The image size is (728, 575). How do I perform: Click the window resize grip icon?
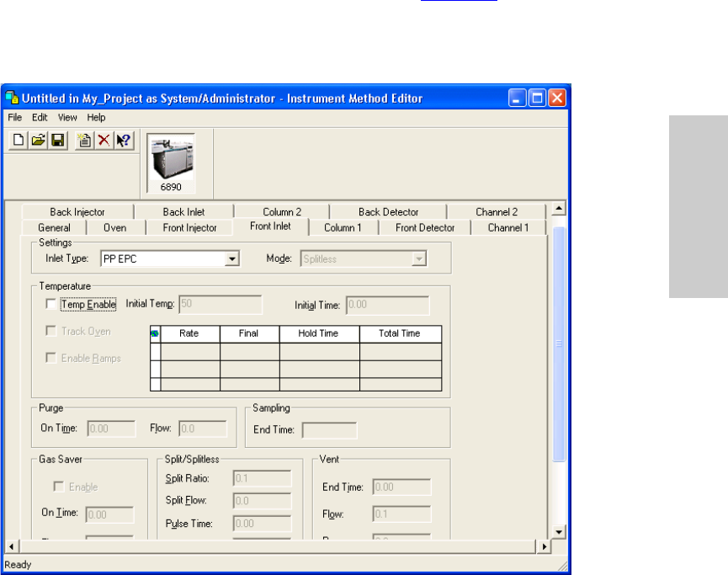pyautogui.click(x=562, y=565)
